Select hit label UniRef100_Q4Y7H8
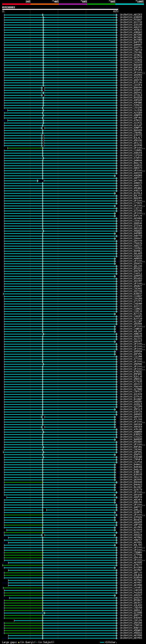The height and width of the screenshot is (644, 146). click(x=131, y=180)
